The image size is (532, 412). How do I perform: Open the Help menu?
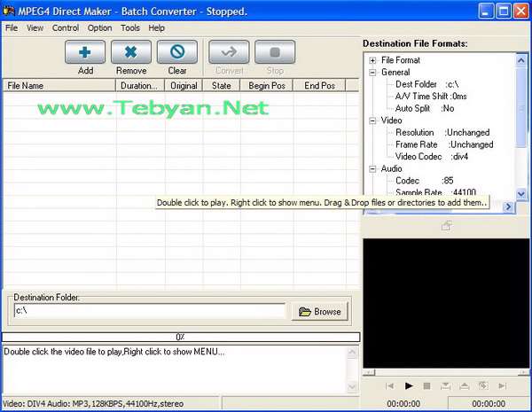click(x=156, y=27)
